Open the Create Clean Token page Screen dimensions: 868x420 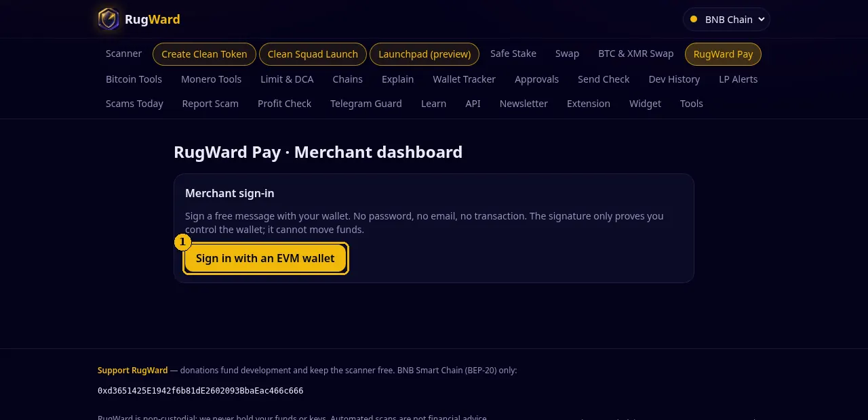coord(204,54)
